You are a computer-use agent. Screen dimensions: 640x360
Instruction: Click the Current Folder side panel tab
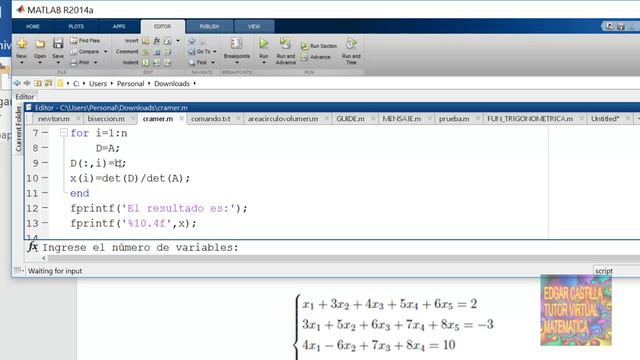tap(18, 129)
